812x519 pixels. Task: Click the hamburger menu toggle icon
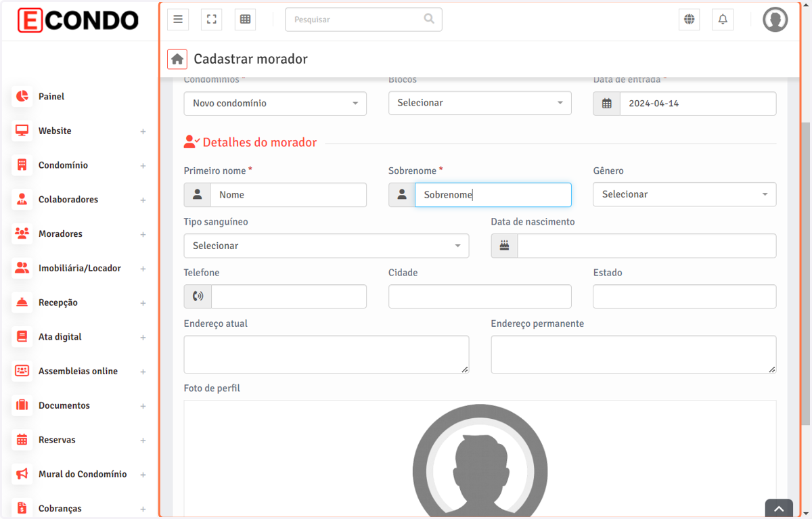point(178,20)
